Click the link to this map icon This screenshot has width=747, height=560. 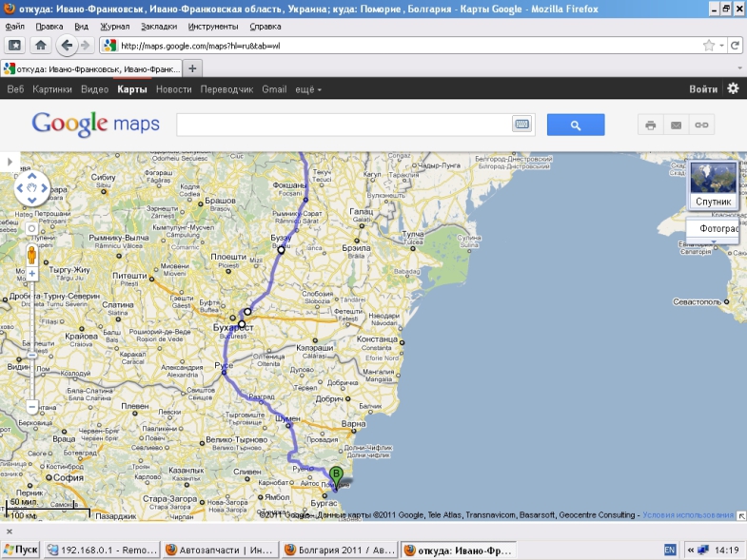tap(701, 126)
